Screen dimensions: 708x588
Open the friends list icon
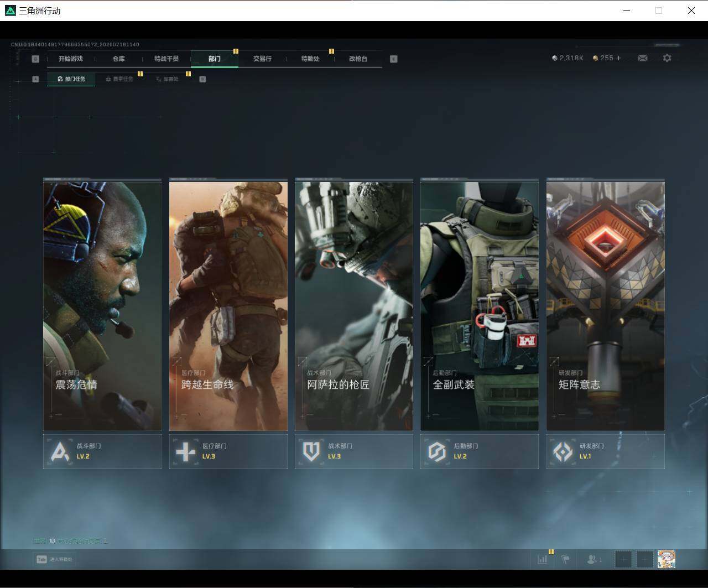point(594,559)
